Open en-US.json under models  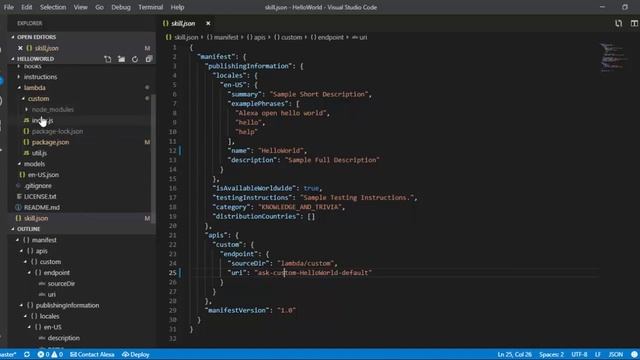[43, 175]
